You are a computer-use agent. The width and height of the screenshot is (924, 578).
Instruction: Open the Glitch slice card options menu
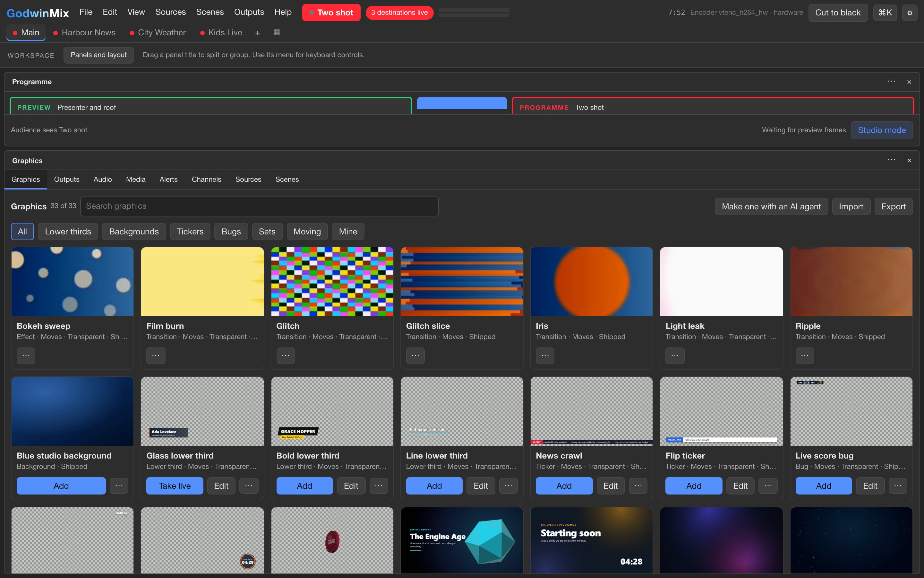pos(415,355)
